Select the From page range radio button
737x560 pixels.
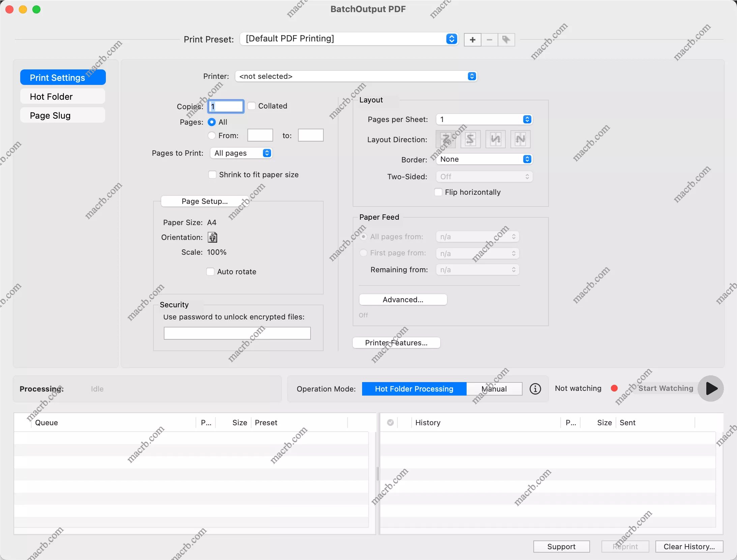[x=212, y=135]
